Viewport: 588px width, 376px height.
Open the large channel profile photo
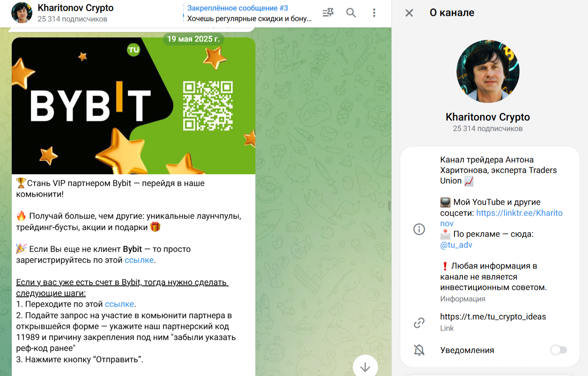coord(488,71)
